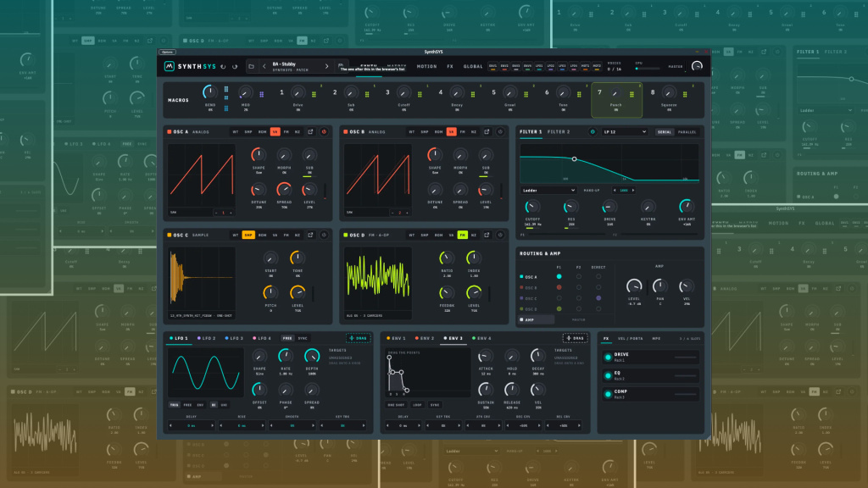Screen dimensions: 868x488
Task: Click the save preset icon
Action: pos(341,66)
